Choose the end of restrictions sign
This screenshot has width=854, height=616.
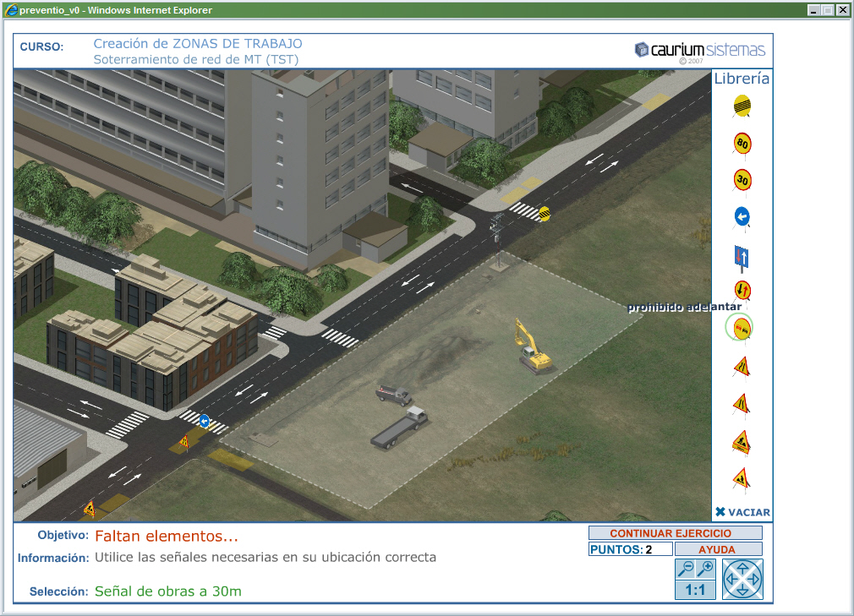pos(742,106)
